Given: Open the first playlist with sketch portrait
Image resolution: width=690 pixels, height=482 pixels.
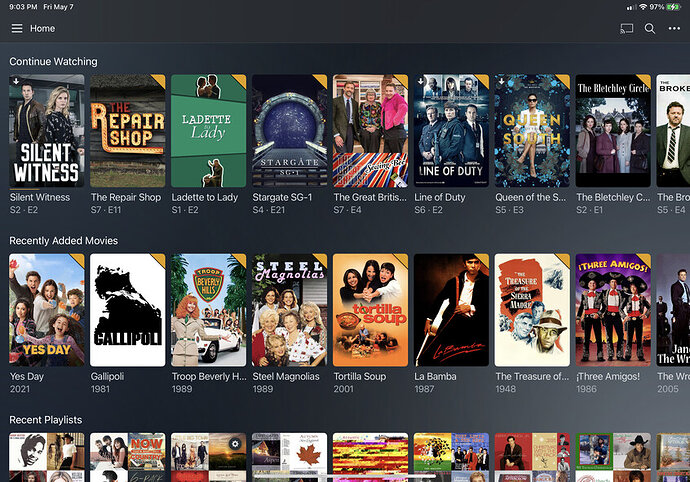Looking at the screenshot, I should [47, 457].
